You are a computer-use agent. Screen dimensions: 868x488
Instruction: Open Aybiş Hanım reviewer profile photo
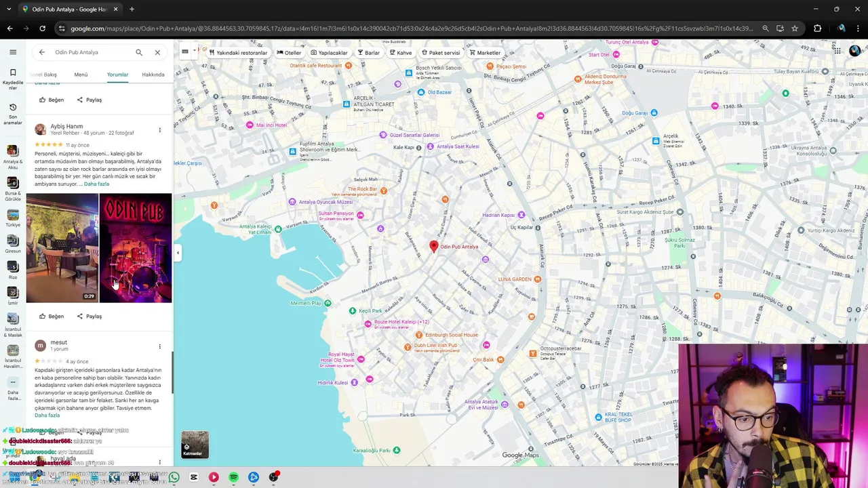(41, 129)
